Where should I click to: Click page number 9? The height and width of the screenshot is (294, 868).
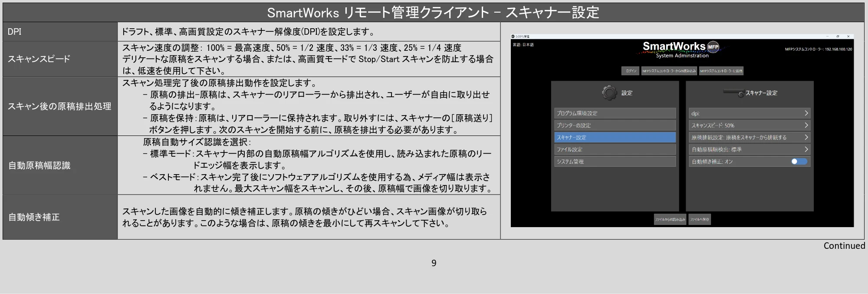coord(434,263)
